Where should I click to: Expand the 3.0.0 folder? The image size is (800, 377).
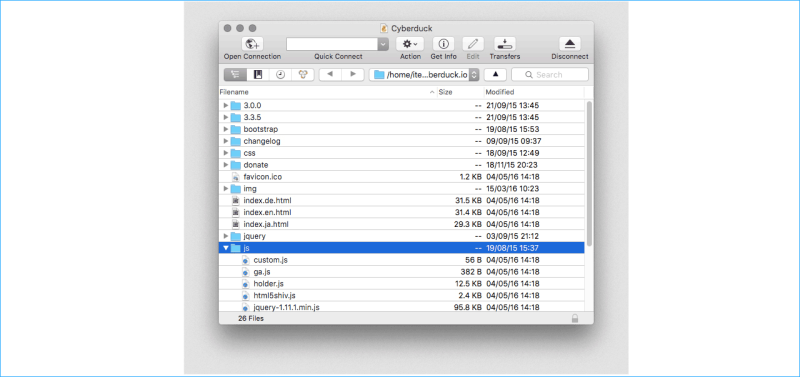tap(226, 106)
